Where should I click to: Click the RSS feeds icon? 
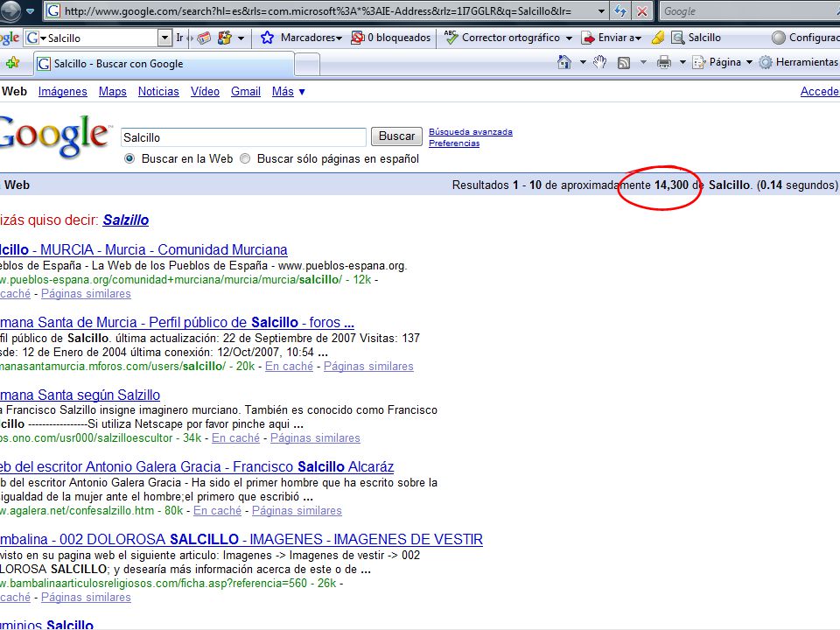(624, 63)
